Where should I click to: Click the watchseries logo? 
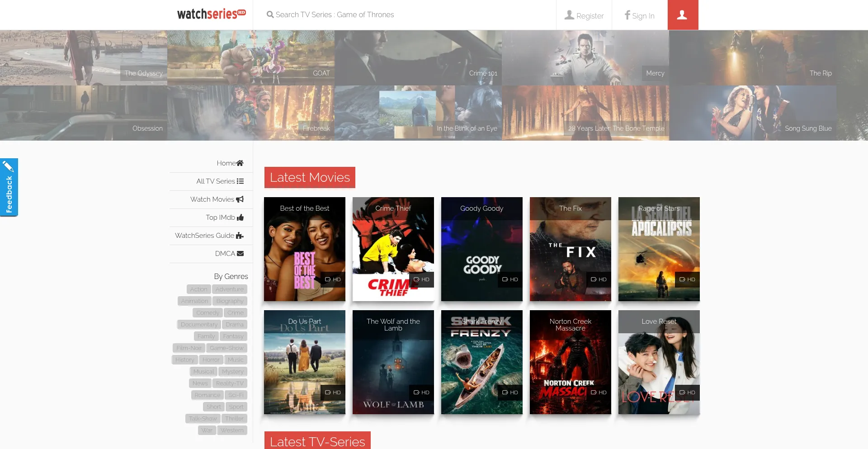(211, 14)
